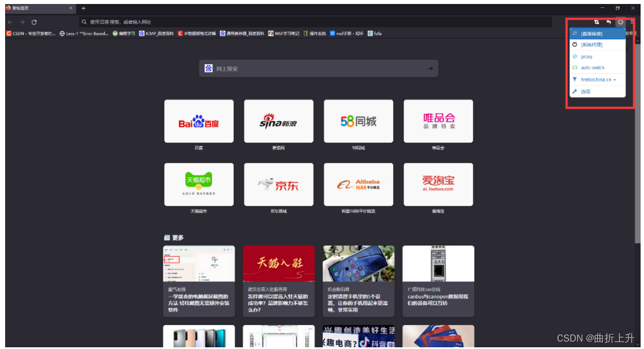Open 选项 in the proxy popup
This screenshot has height=349, width=644.
597,92
